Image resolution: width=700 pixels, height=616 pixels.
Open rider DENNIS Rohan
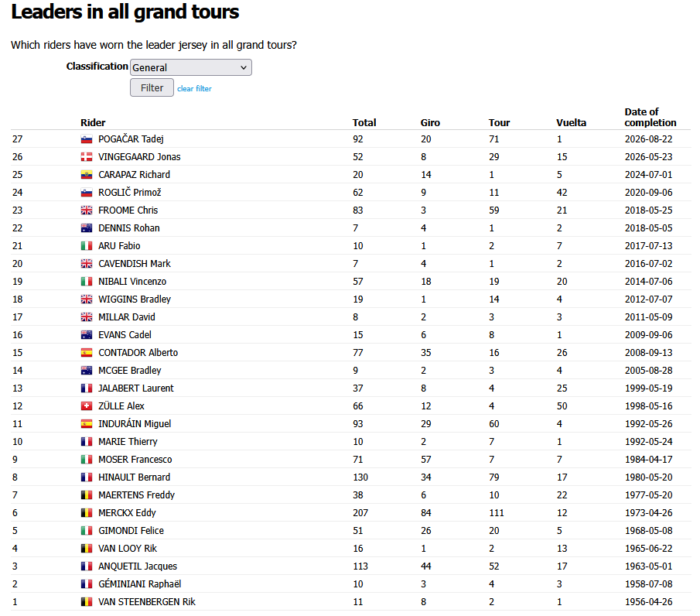point(128,228)
